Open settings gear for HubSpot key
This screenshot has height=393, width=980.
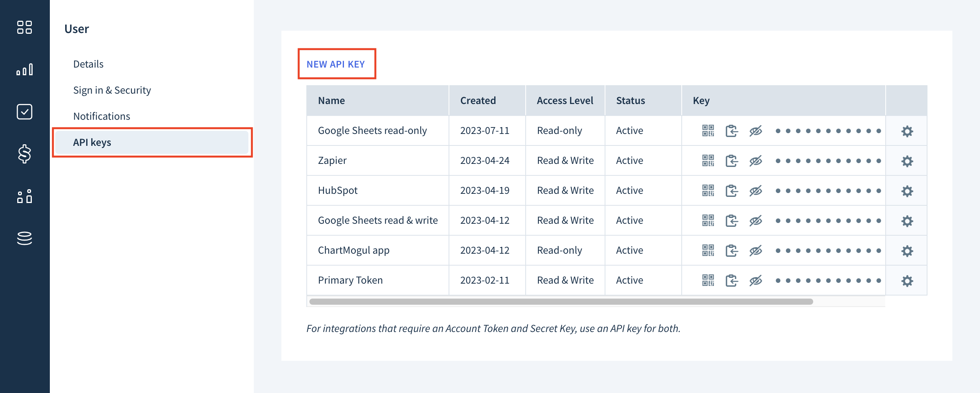coord(907,191)
